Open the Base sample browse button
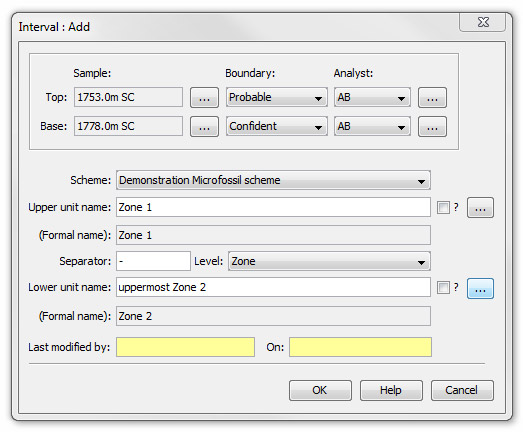 204,126
